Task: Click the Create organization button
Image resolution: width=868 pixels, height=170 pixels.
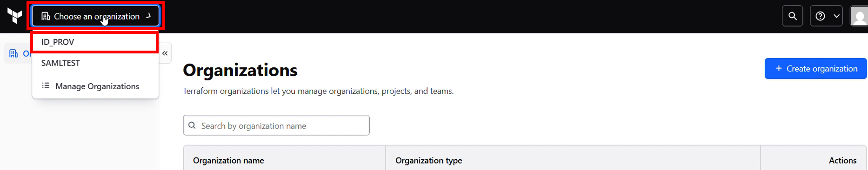Action: tap(816, 69)
